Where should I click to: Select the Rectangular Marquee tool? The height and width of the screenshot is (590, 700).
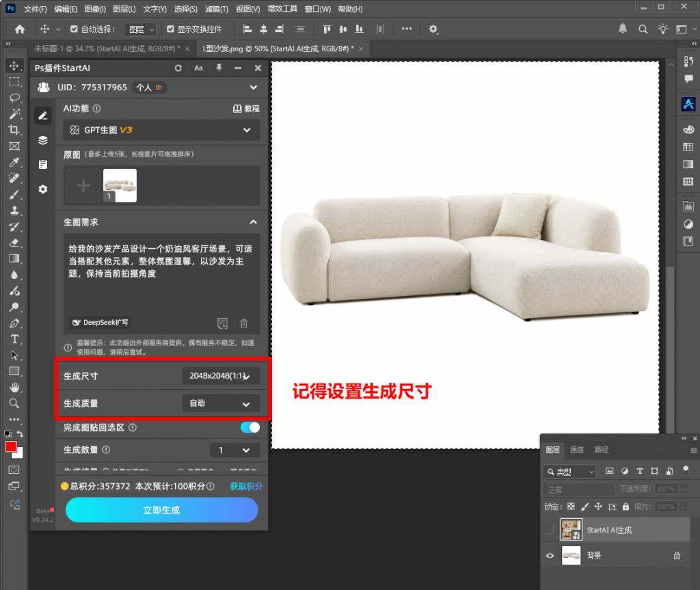[14, 82]
